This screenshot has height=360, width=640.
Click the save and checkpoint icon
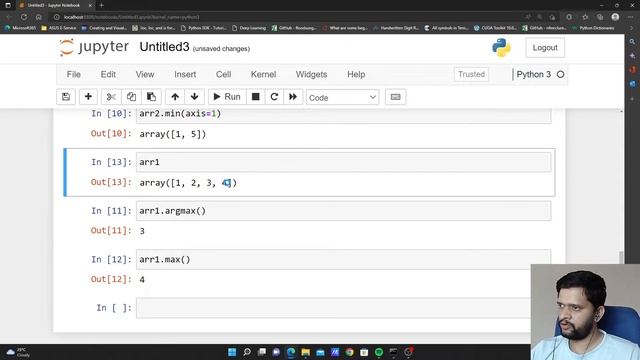[66, 97]
